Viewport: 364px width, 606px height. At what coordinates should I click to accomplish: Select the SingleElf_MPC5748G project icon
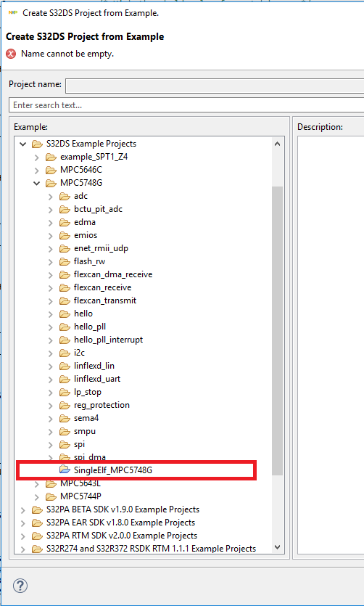click(65, 470)
